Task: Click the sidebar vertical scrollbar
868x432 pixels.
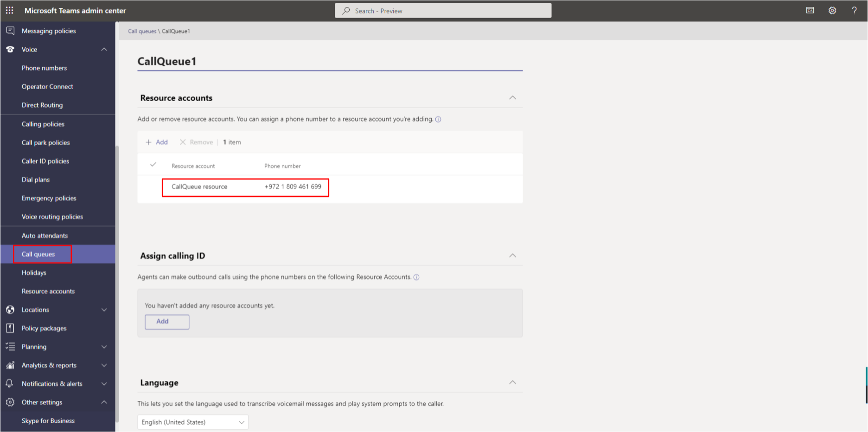Action: 117,283
